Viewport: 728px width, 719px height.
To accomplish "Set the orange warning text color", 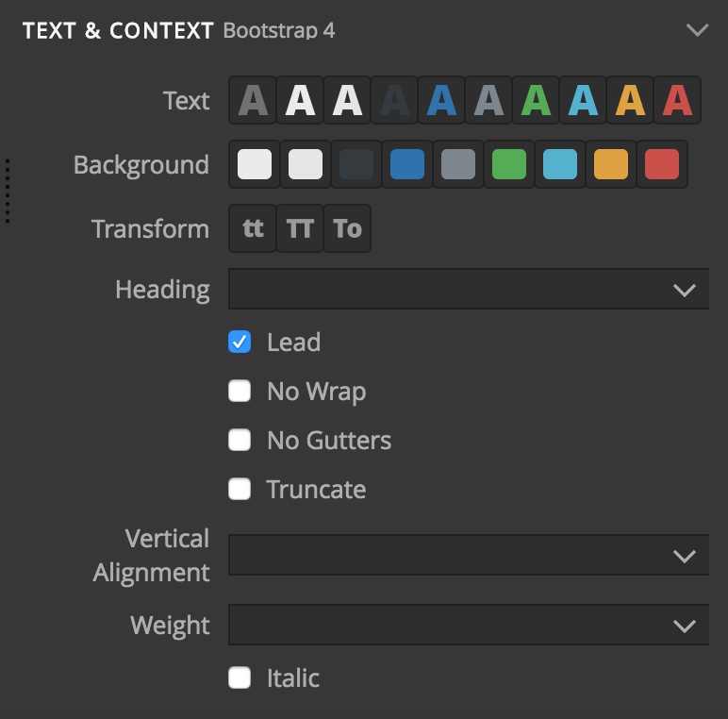I will 630,100.
